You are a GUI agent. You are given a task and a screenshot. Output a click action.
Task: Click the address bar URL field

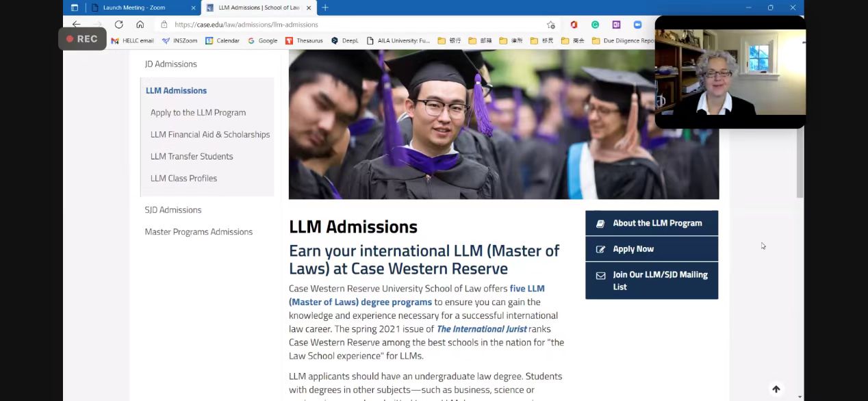[342, 25]
